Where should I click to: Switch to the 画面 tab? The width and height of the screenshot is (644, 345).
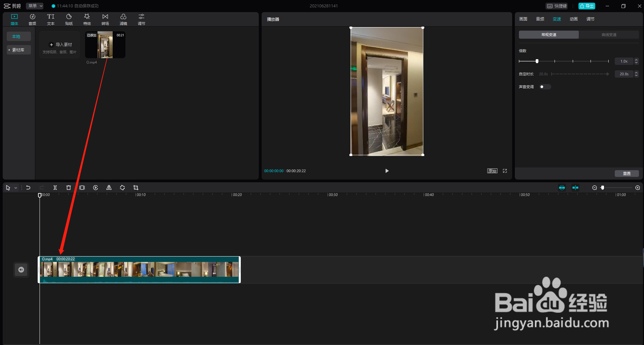[x=523, y=19]
